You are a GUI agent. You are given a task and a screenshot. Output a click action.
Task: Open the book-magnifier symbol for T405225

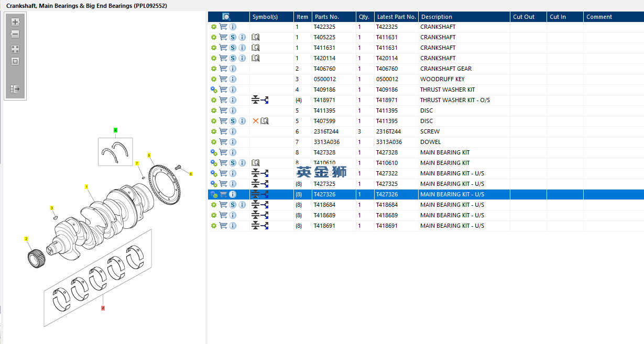(256, 37)
